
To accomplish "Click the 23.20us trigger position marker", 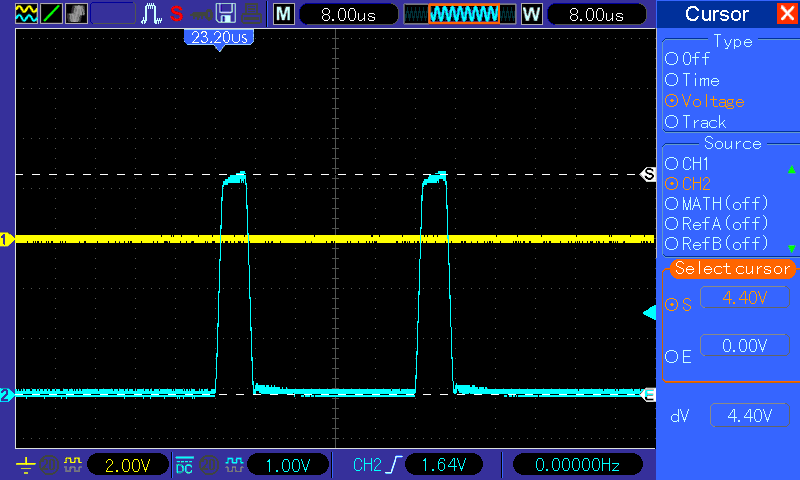I will pos(219,38).
